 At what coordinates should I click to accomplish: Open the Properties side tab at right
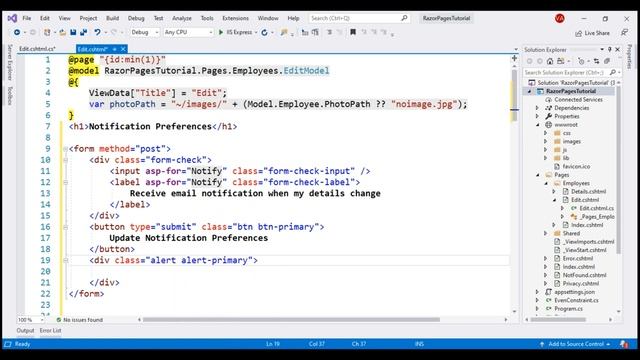[629, 57]
